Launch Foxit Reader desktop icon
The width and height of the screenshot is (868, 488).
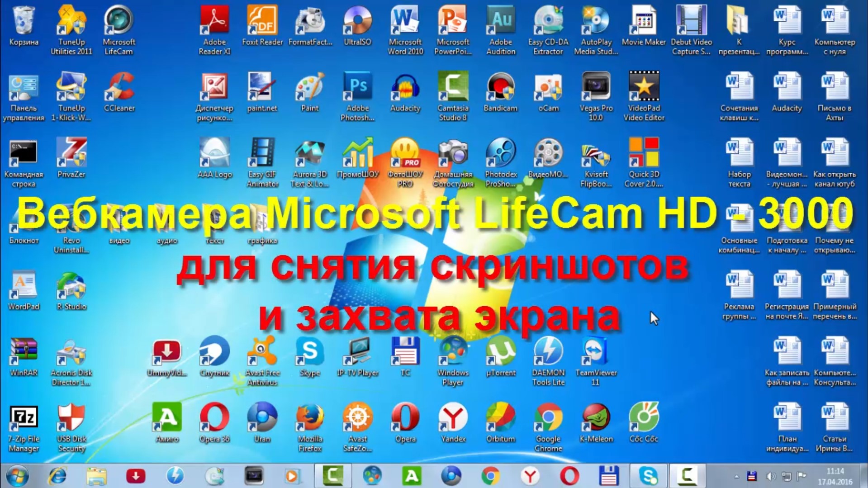(262, 26)
